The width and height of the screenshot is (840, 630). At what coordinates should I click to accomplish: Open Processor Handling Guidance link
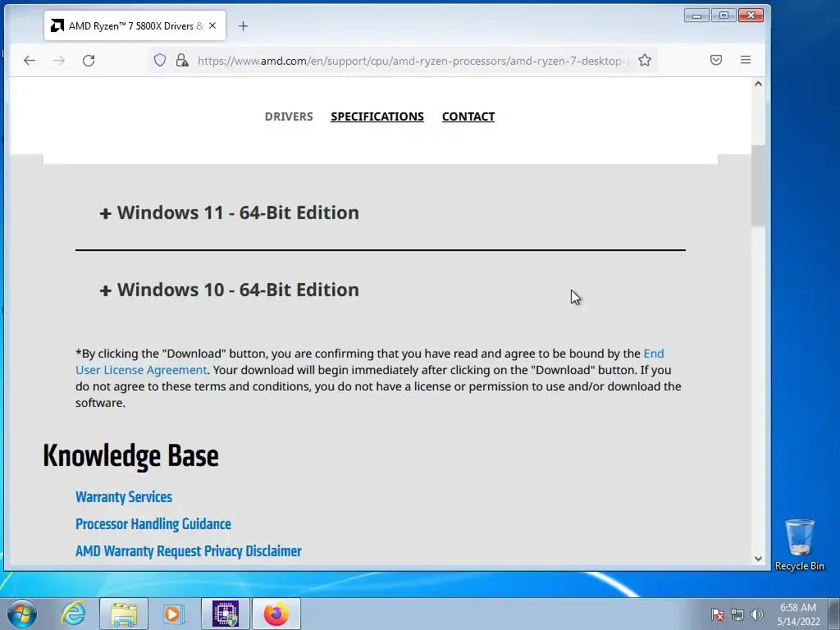(x=153, y=524)
